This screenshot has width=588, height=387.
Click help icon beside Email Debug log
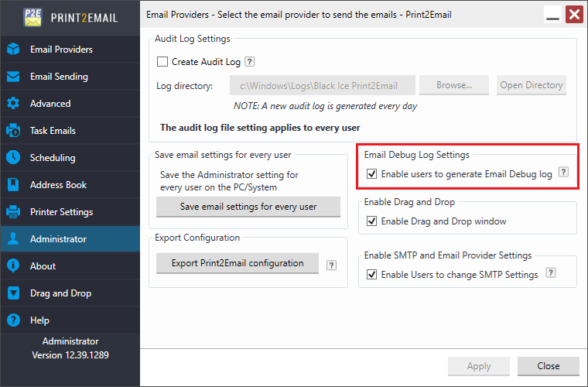click(x=563, y=173)
